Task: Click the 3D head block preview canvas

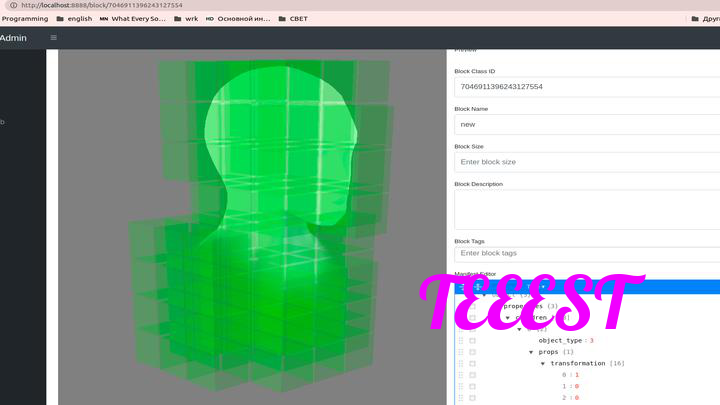Action: 252,227
